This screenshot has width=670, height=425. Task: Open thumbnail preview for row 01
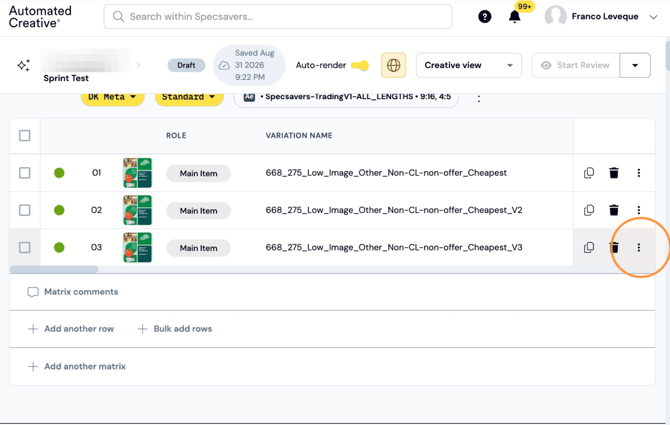[138, 173]
